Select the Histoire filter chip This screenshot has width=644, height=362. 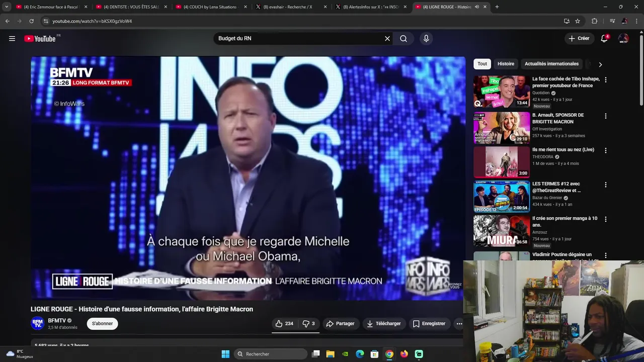point(506,64)
